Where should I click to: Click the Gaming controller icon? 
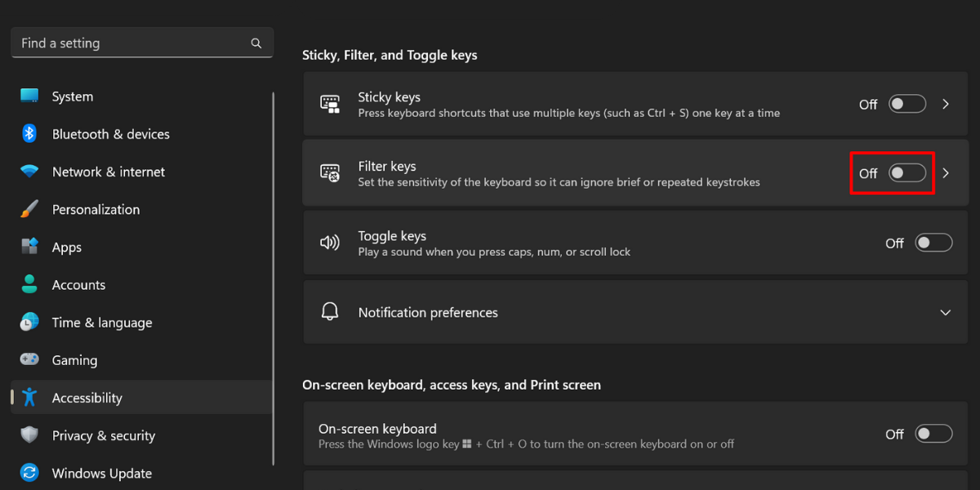point(28,359)
